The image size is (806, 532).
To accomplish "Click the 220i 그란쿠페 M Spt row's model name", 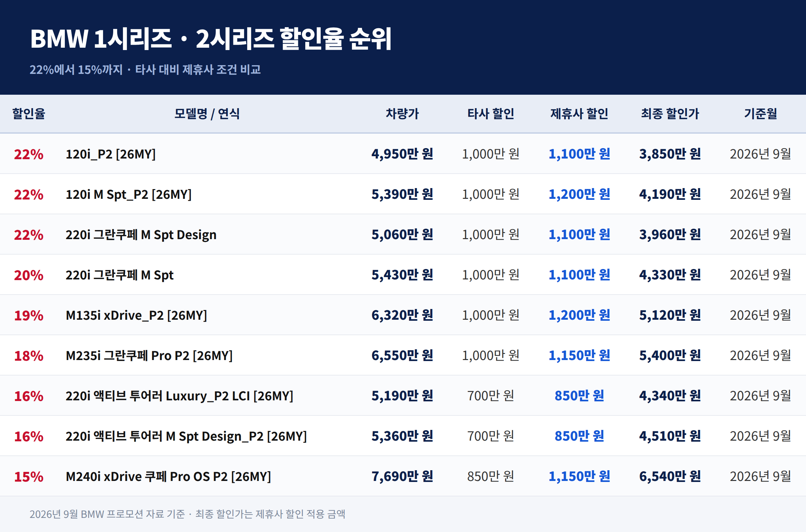I will 120,275.
